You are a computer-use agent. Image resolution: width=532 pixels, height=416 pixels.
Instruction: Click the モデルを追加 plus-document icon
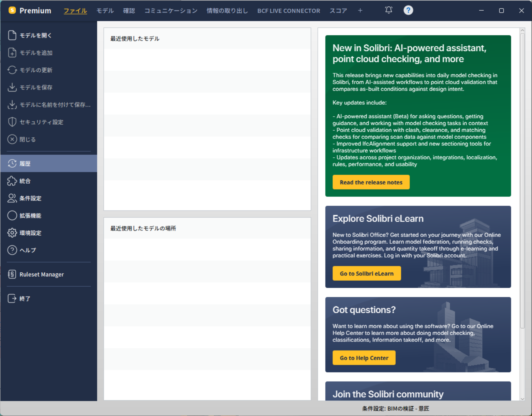point(12,53)
